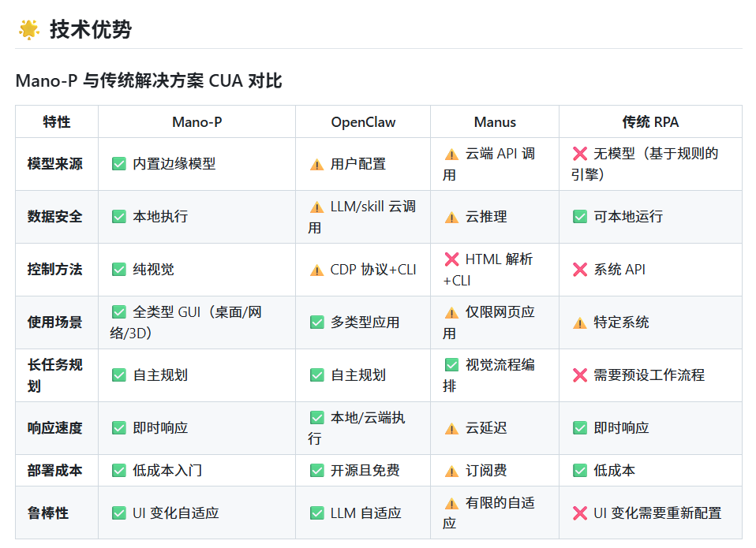
Task: Click the 特性 column header
Action: 56,122
